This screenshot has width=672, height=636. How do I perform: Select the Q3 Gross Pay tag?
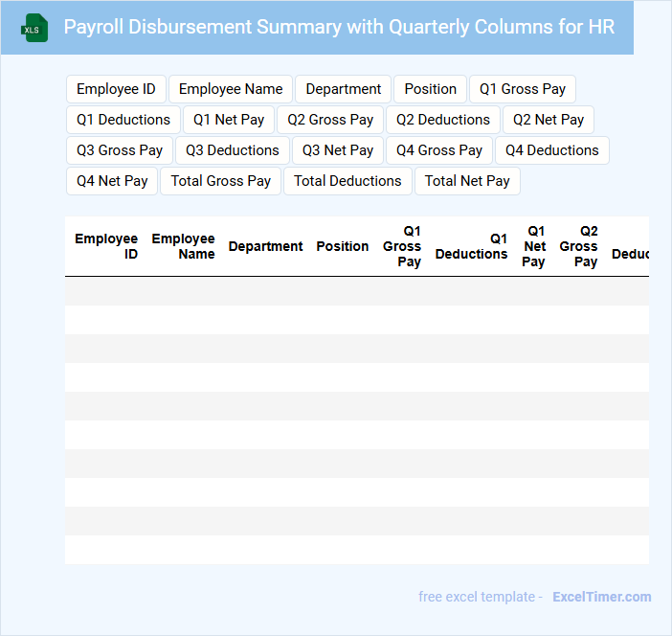click(120, 150)
